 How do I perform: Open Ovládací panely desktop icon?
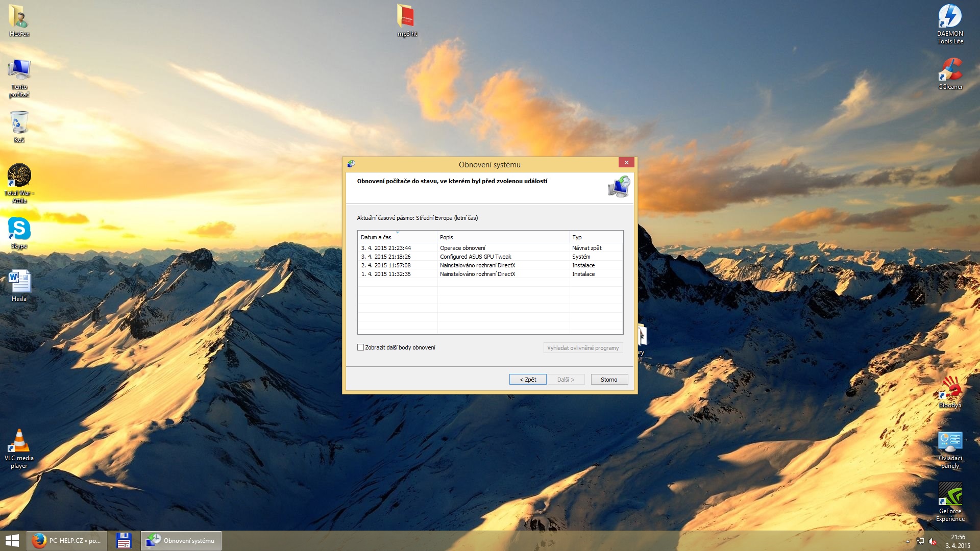949,442
